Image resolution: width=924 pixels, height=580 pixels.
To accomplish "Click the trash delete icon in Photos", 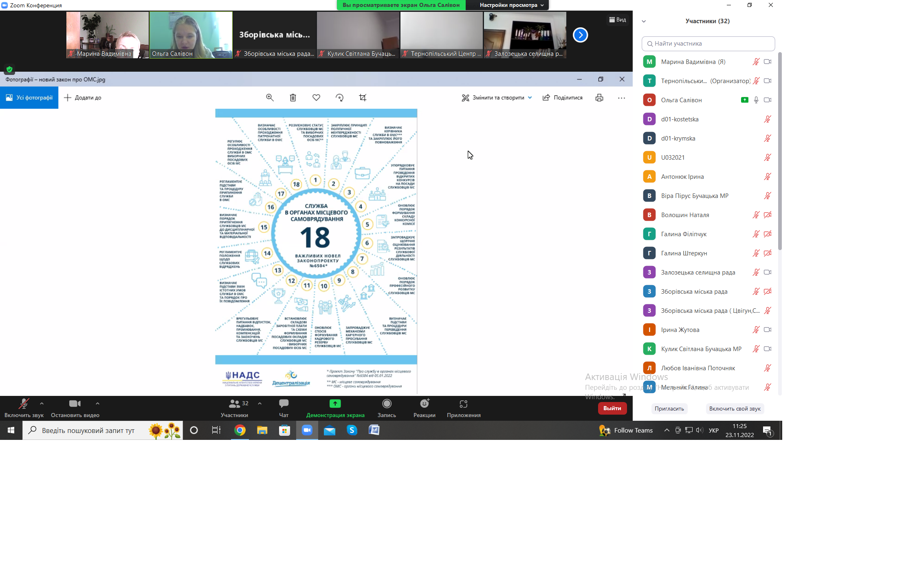I will click(293, 97).
